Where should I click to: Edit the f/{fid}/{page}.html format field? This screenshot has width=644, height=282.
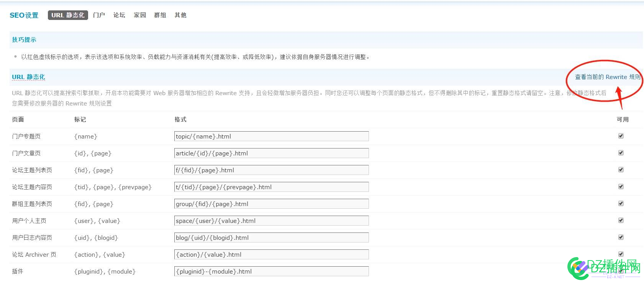272,170
